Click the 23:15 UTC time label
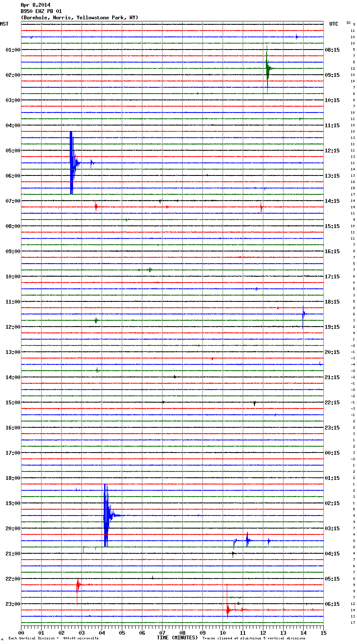This screenshot has height=644, width=357. (332, 428)
